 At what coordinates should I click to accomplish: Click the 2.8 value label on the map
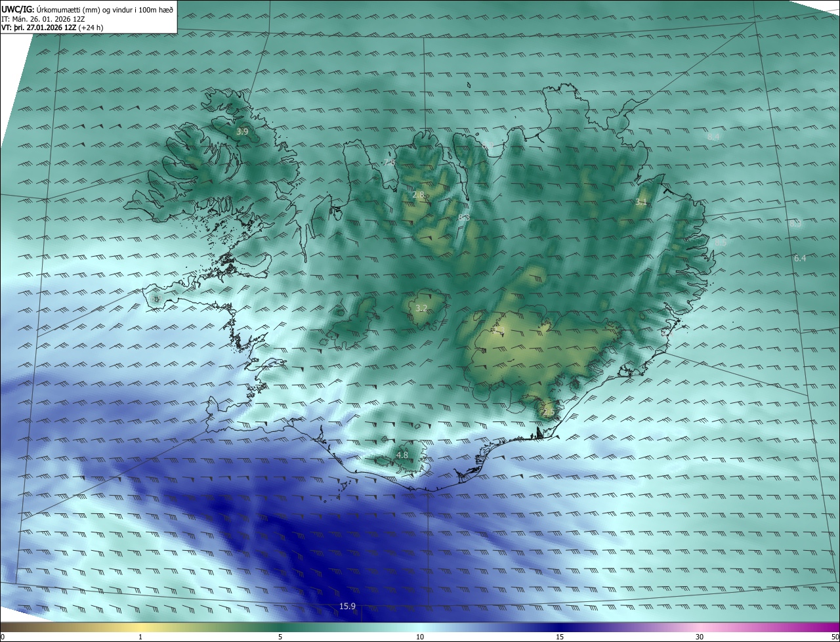pyautogui.click(x=418, y=195)
